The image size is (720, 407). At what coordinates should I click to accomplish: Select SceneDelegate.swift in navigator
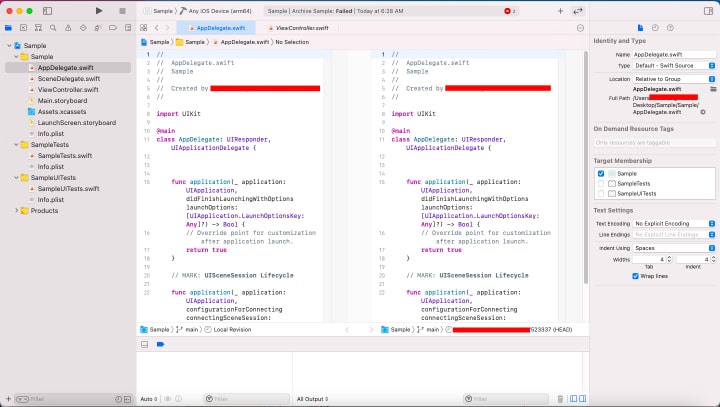(68, 79)
